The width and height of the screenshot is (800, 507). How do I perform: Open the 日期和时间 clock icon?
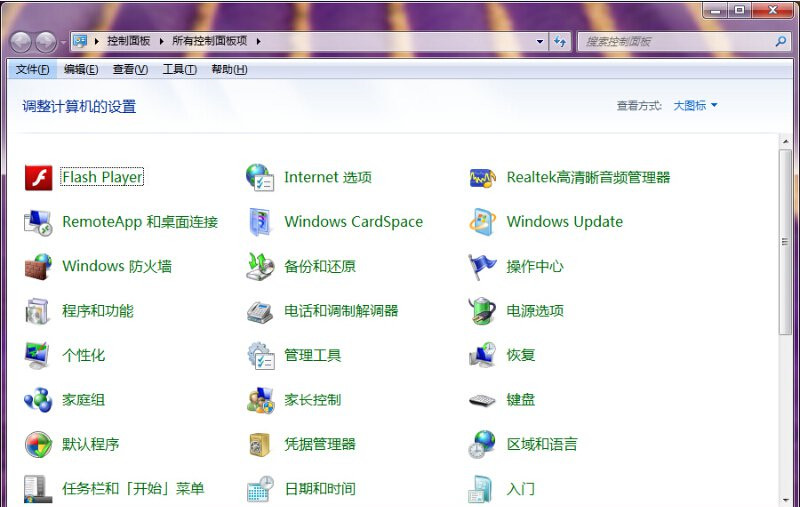(x=260, y=489)
